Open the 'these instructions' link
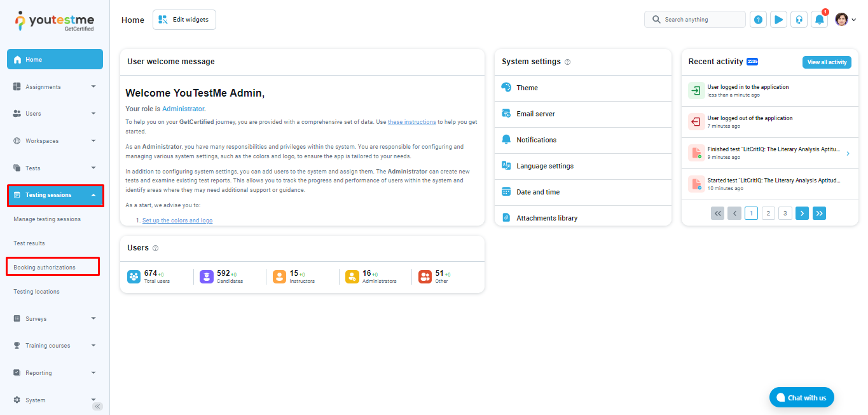Screen dimensions: 868x415 tap(411, 122)
